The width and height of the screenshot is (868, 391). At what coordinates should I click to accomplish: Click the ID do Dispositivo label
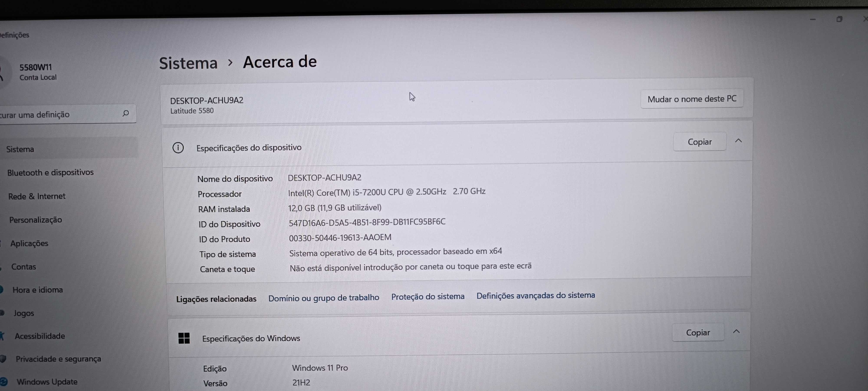tap(229, 224)
